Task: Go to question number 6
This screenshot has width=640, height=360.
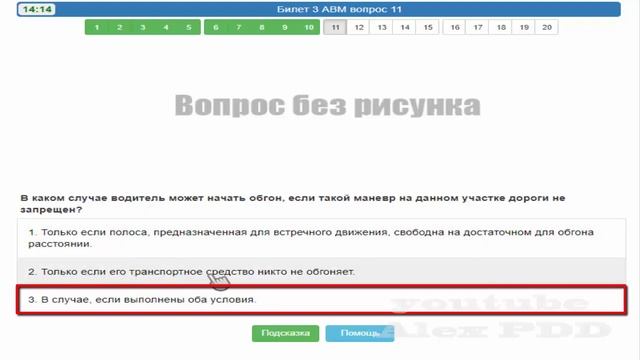Action: [x=216, y=27]
